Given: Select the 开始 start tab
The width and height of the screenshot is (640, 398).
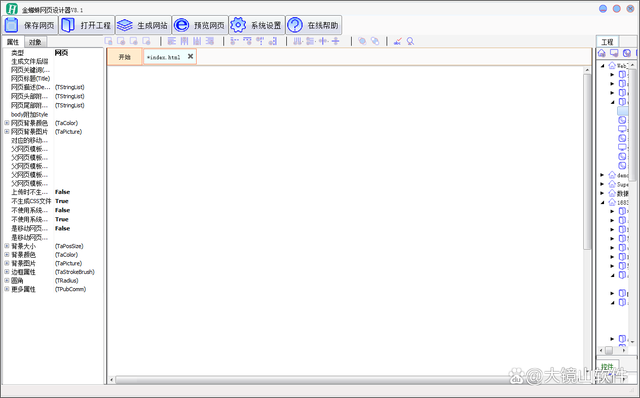Looking at the screenshot, I should (124, 57).
